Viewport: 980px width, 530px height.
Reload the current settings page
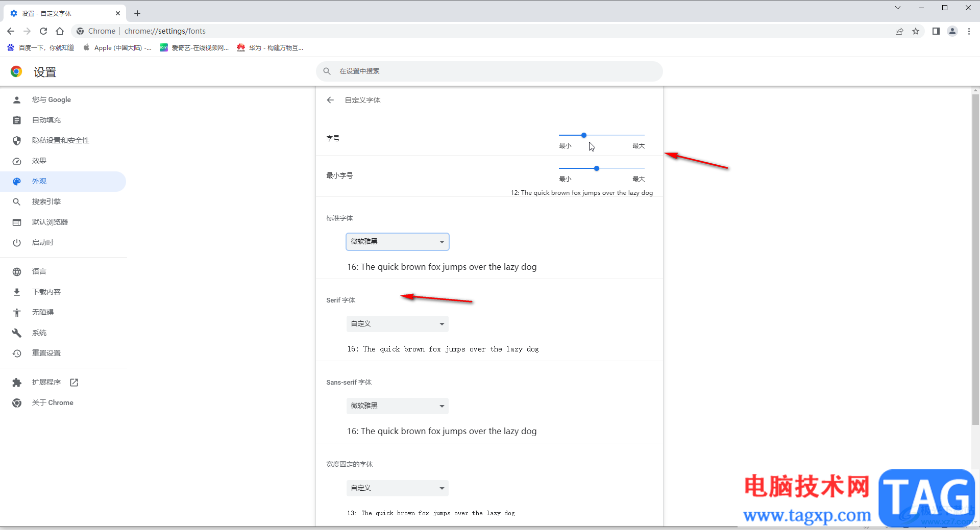[43, 31]
